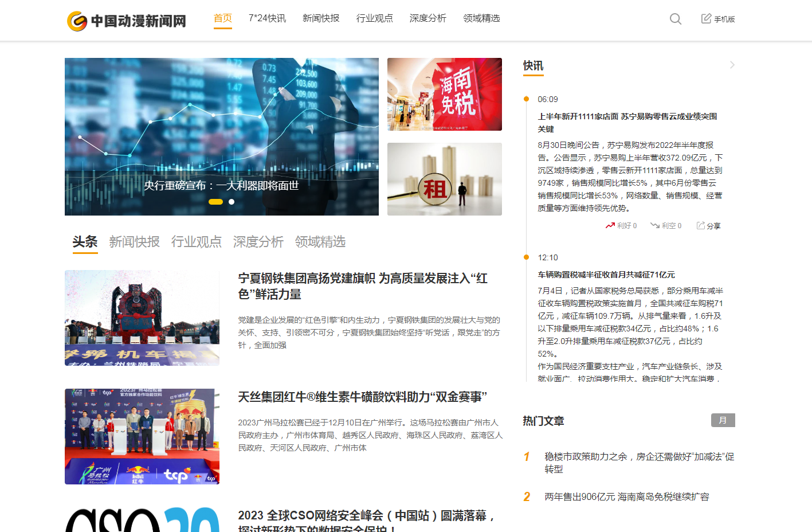The image size is (812, 532).
Task: Open the 宁夏钢铁集团 article thumbnail
Action: [x=142, y=318]
